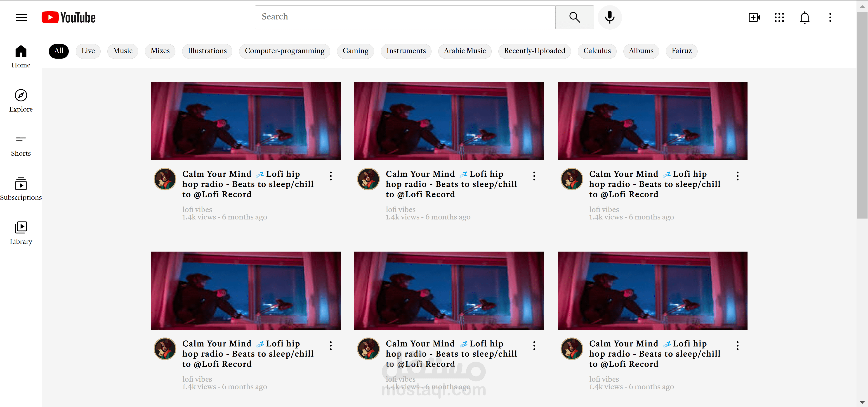Viewport: 868px width, 407px height.
Task: Click the YouTube logo to go home
Action: click(x=68, y=17)
